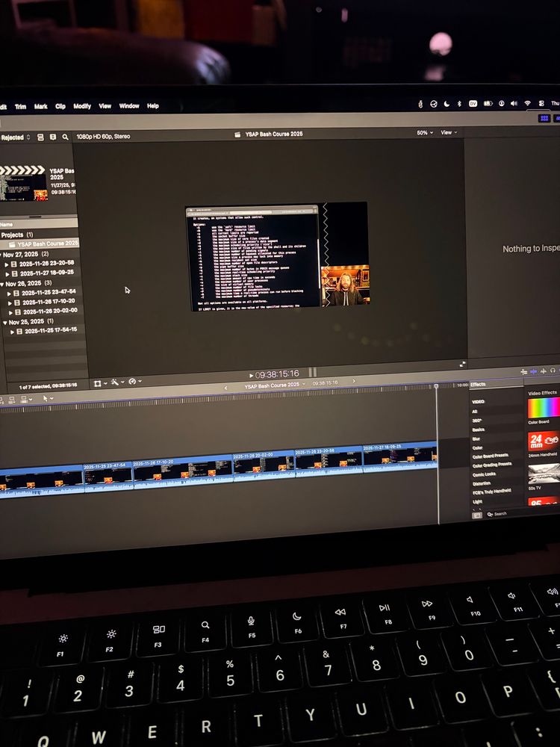Select Comic Looks effects category
560x747 pixels.
coord(484,474)
